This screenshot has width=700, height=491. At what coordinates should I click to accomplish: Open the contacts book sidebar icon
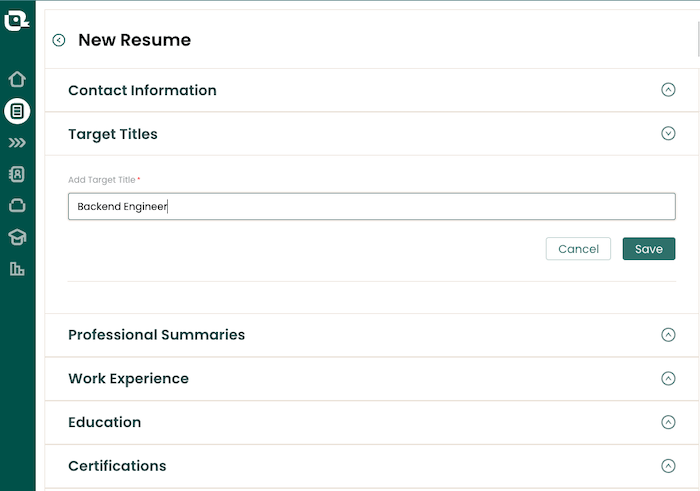point(17,174)
